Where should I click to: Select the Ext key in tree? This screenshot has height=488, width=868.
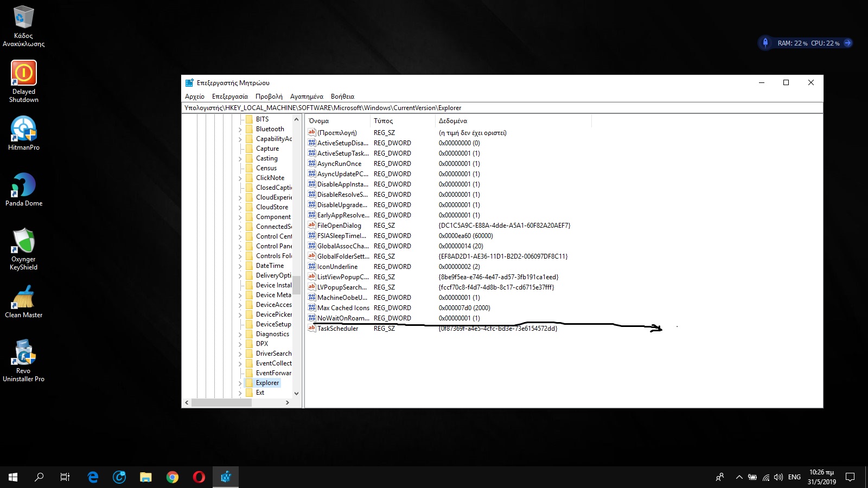[x=260, y=393]
